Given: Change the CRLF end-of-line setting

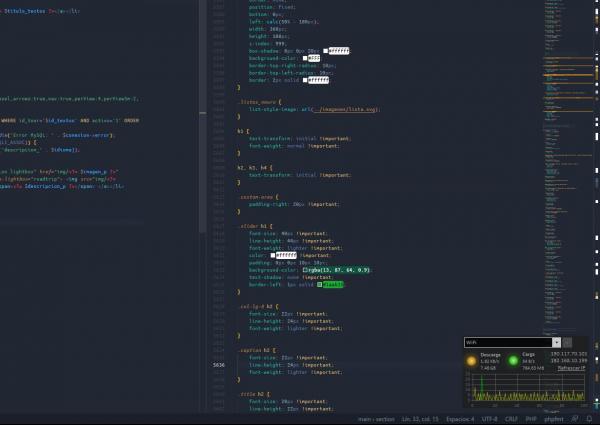Looking at the screenshot, I should (511, 419).
